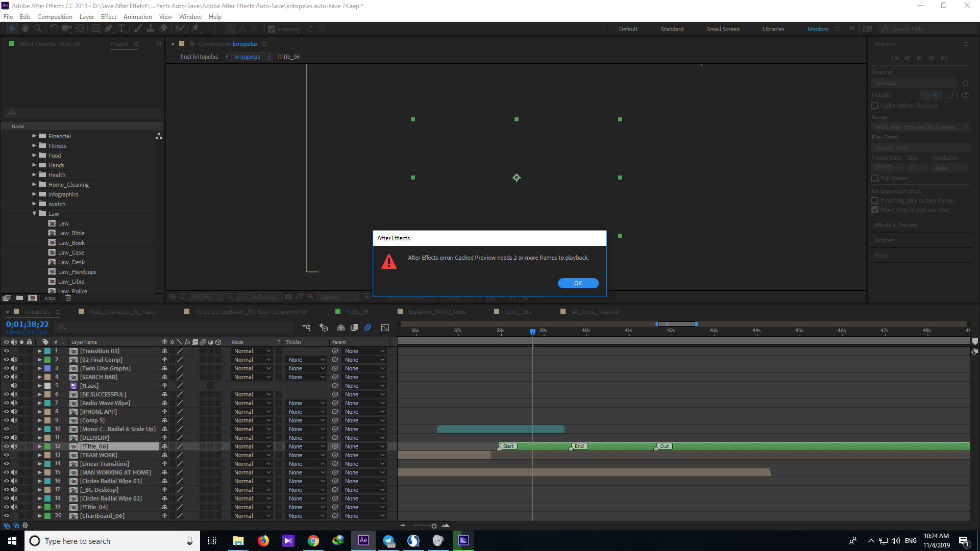Click the Snapping toggle in toolbar
Viewport: 980px width, 551px height.
(272, 28)
